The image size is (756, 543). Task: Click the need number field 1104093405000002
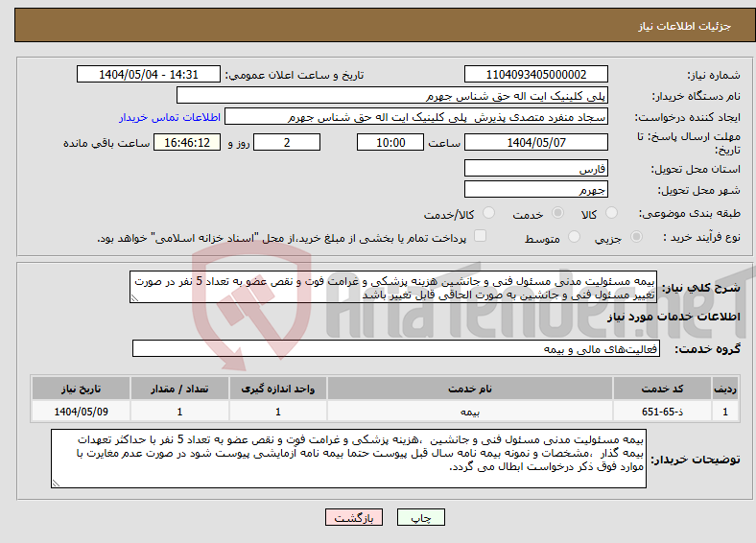[535, 74]
